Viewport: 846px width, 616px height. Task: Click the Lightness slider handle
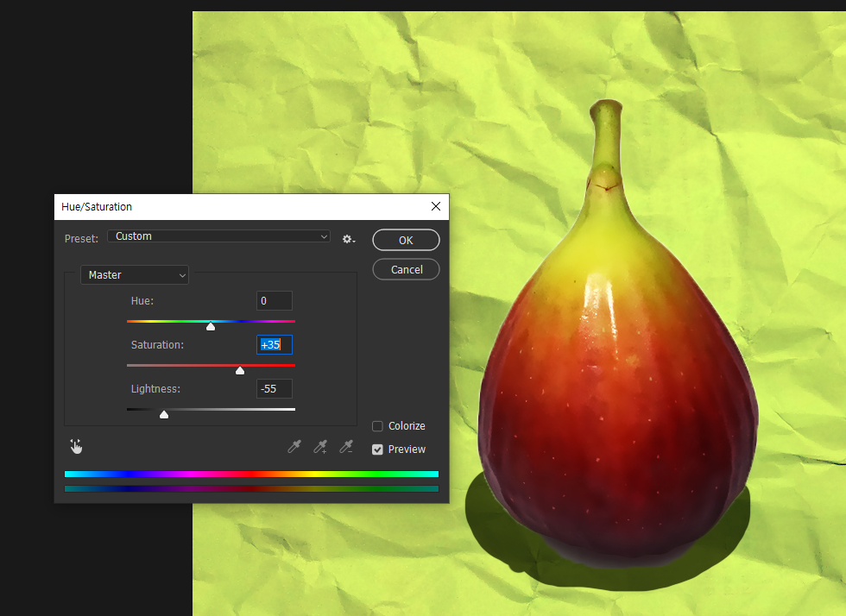tap(164, 414)
